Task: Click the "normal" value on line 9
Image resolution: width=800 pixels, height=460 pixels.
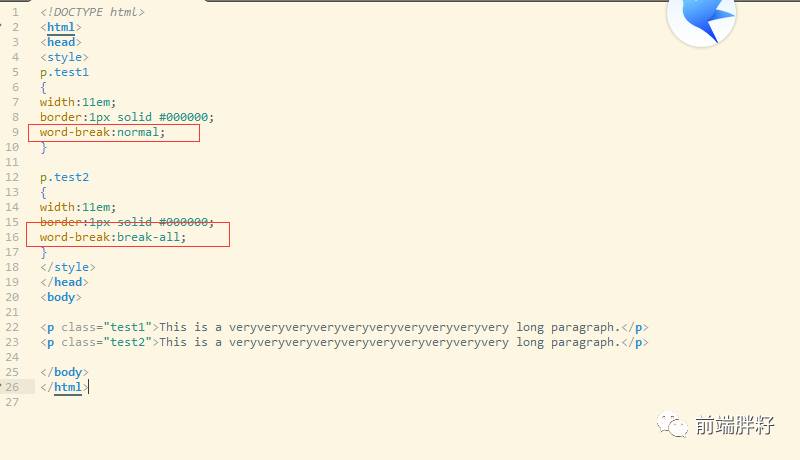Action: tap(138, 132)
